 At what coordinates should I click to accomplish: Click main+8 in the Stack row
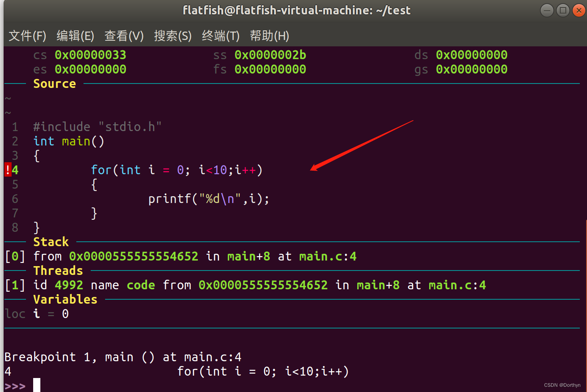pyautogui.click(x=249, y=256)
